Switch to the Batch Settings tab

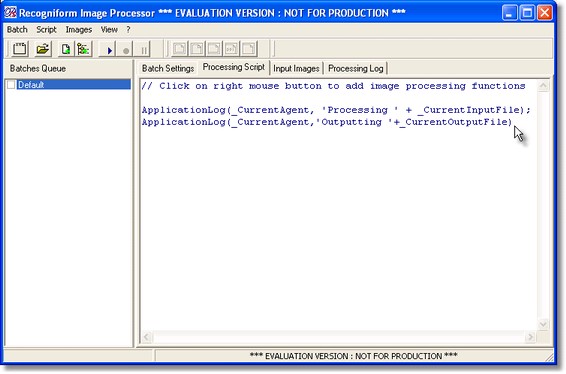[168, 68]
